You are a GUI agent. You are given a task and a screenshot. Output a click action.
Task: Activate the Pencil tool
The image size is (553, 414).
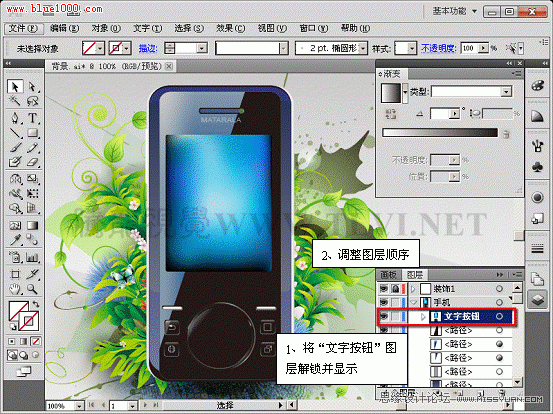point(32,148)
